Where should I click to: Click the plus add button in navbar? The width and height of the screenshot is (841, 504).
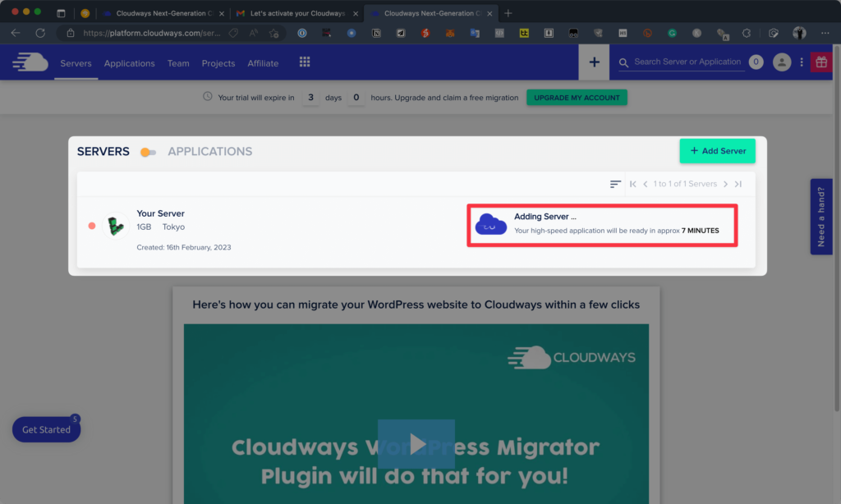click(594, 62)
